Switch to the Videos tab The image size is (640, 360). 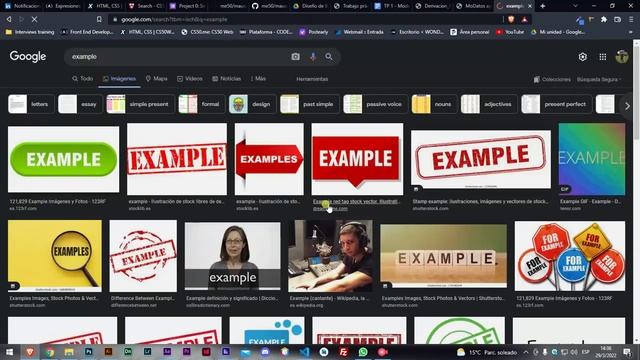coord(190,79)
